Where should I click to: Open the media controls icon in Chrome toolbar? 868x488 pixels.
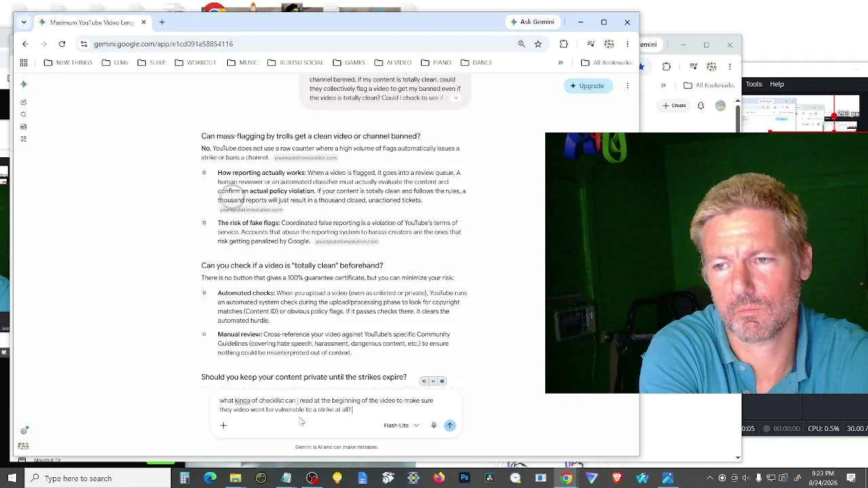click(x=591, y=44)
